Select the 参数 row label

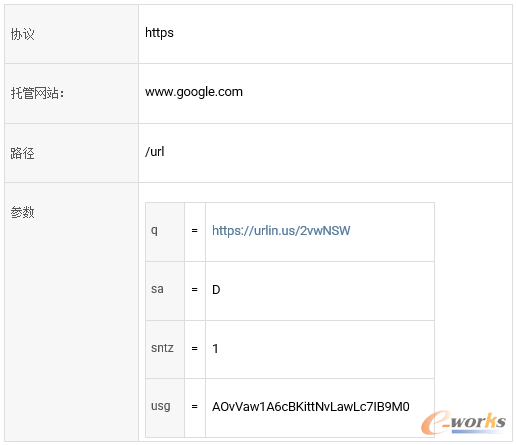coord(23,212)
